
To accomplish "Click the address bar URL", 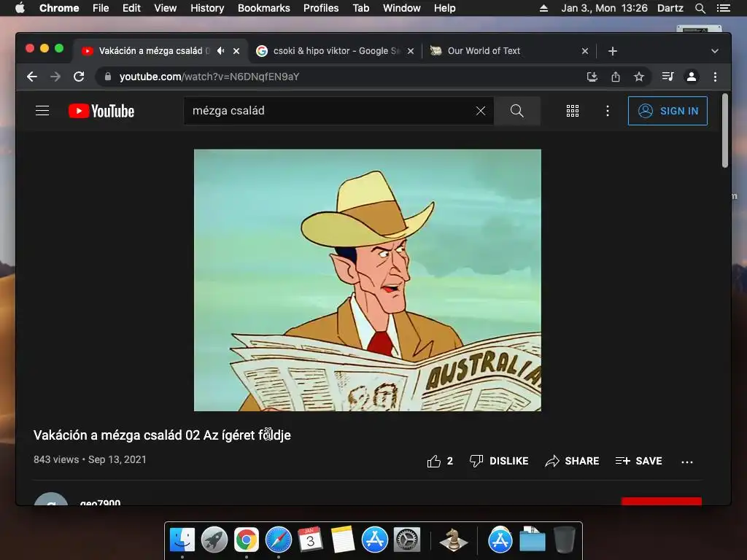I will click(209, 77).
